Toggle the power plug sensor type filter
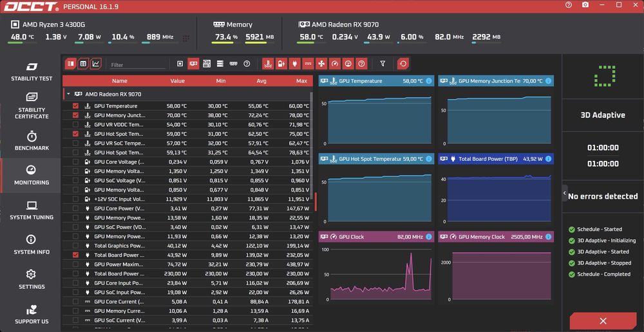The width and height of the screenshot is (644, 332). coord(294,64)
